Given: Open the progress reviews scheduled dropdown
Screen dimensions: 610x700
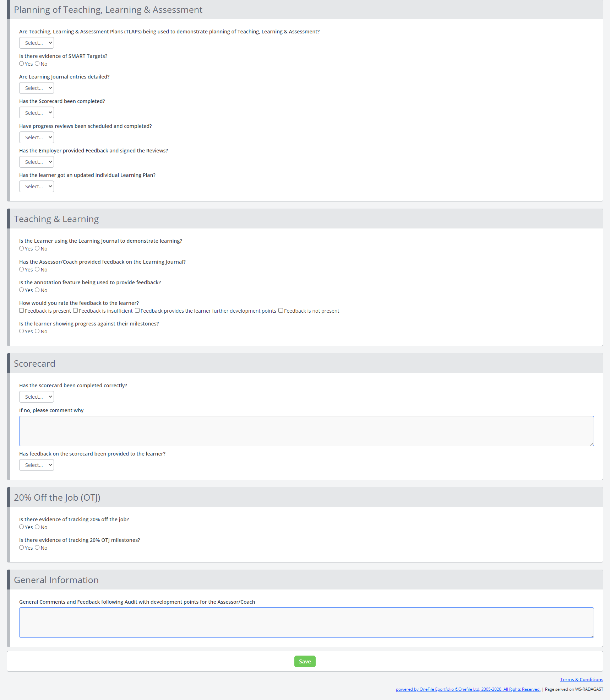Looking at the screenshot, I should point(37,138).
